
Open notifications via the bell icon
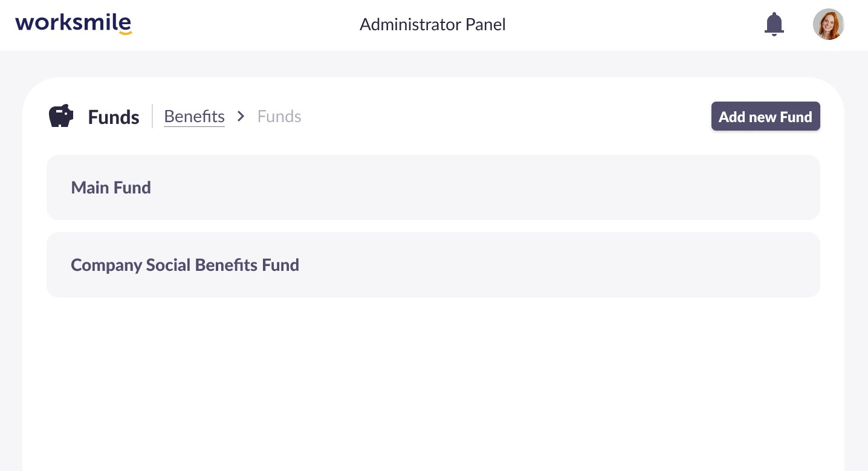774,24
